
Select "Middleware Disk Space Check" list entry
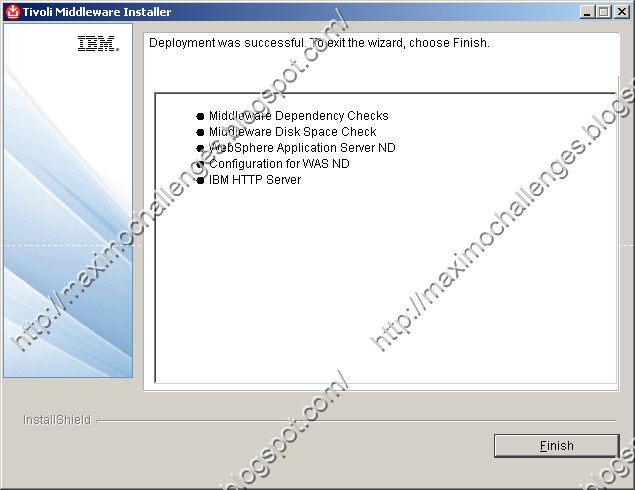pyautogui.click(x=292, y=132)
